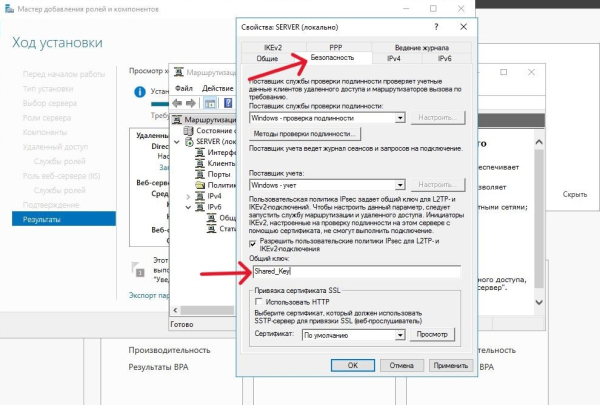The width and height of the screenshot is (600, 405).
Task: Click Forward arrow in routing console toolbar
Action: pyautogui.click(x=191, y=103)
